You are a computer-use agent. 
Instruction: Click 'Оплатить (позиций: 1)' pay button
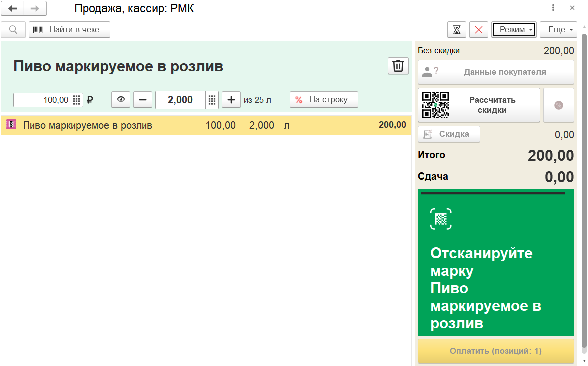click(496, 351)
